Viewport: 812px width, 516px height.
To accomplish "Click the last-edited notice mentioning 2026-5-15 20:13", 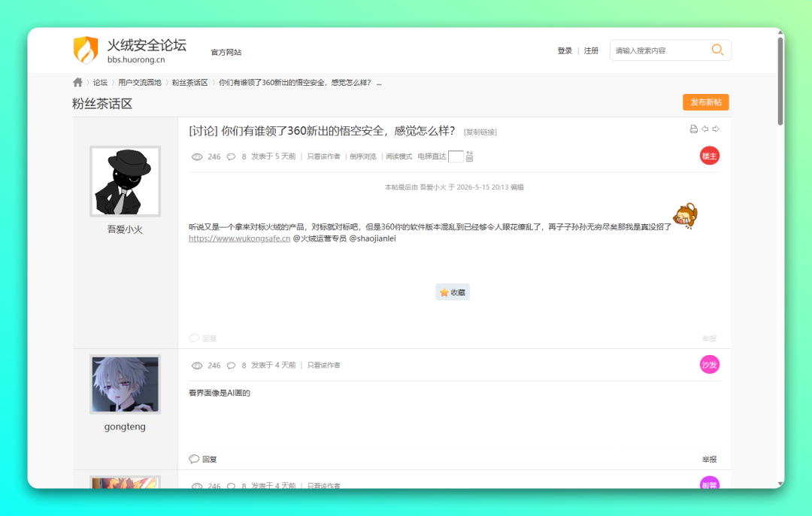I will 454,187.
